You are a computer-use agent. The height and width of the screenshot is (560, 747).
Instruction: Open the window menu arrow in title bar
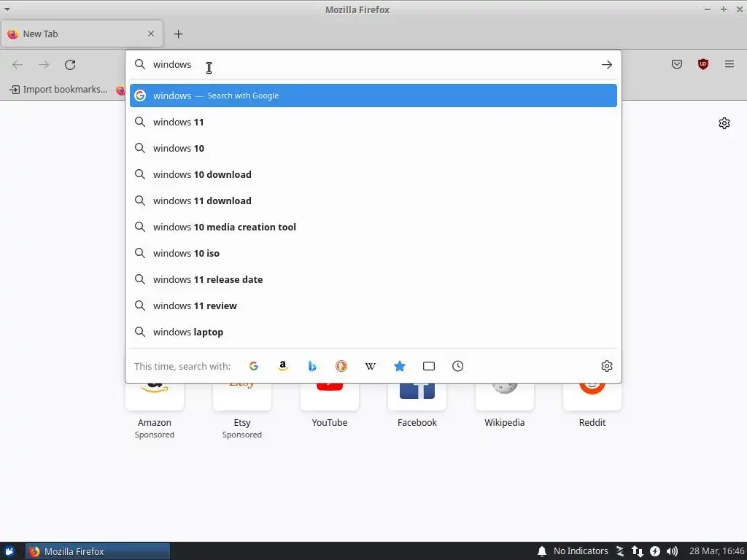tap(7, 9)
